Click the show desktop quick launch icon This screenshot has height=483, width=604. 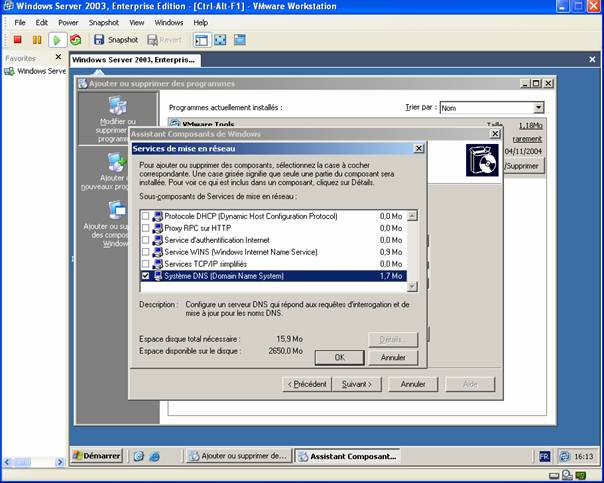coord(139,456)
